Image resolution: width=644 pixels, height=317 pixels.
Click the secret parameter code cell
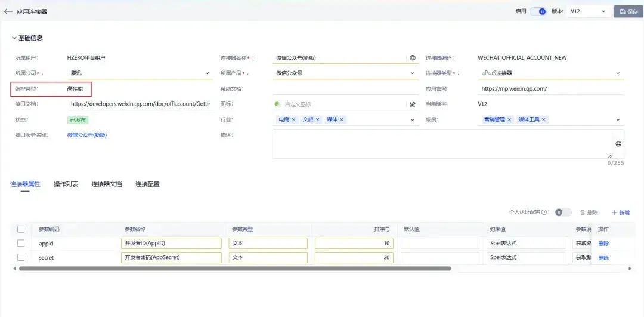46,258
